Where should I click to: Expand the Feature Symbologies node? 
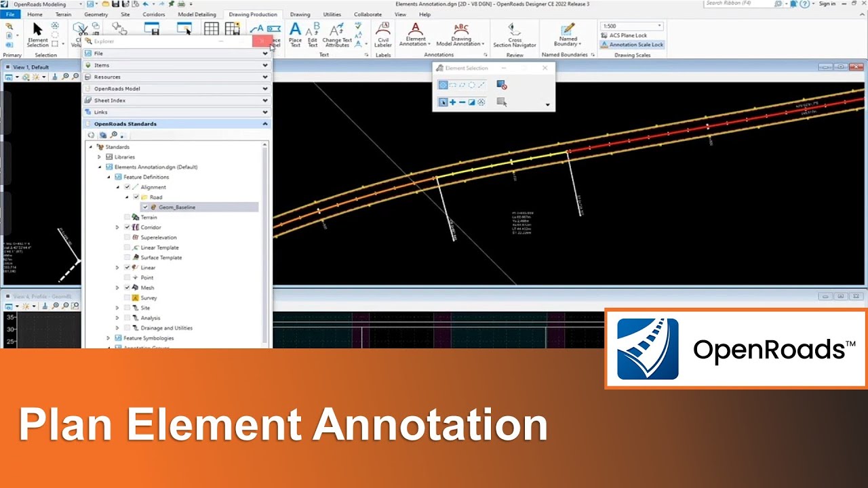click(x=108, y=338)
